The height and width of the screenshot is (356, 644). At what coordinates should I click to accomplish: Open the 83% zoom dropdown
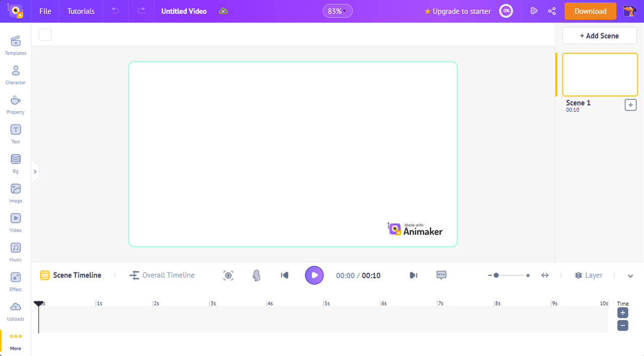tap(338, 11)
